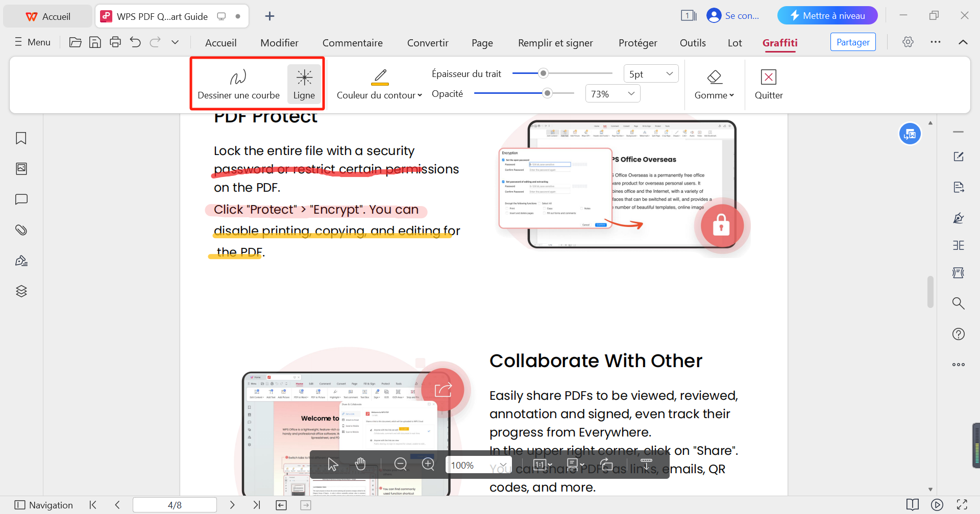
Task: Open a new tab with the plus button
Action: (x=270, y=16)
